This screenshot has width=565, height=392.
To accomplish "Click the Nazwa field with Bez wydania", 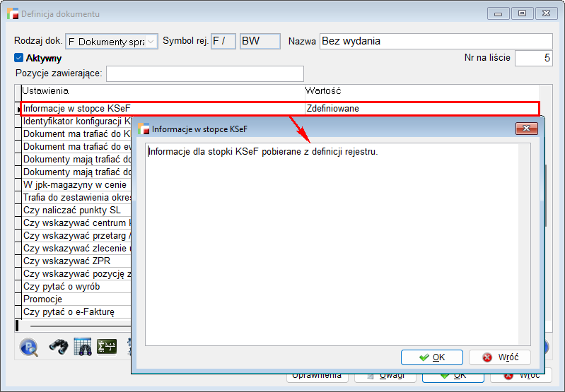I will (x=436, y=42).
